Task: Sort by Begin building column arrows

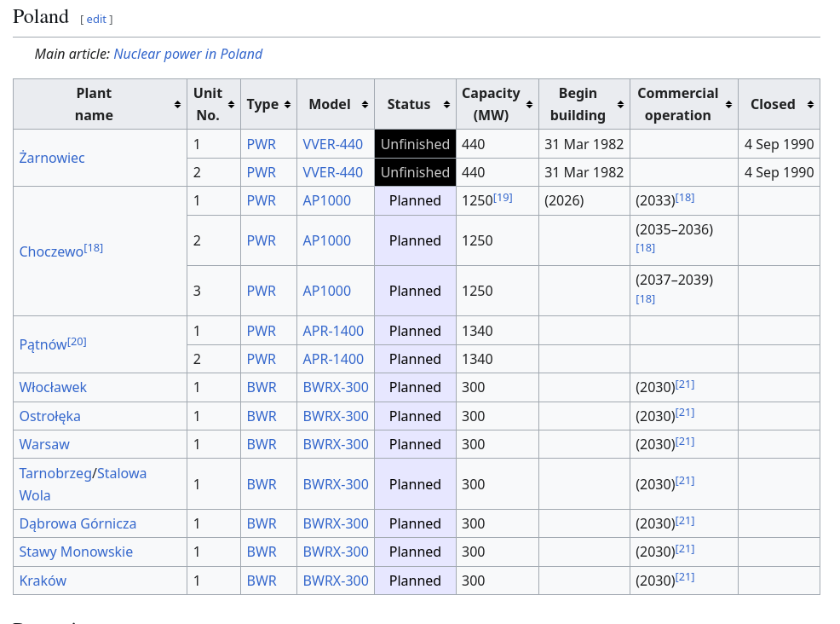Action: (x=620, y=105)
